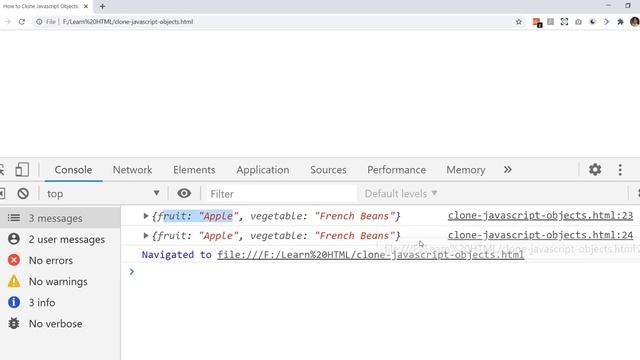
Task: Click the address bar URL
Action: pos(128,22)
